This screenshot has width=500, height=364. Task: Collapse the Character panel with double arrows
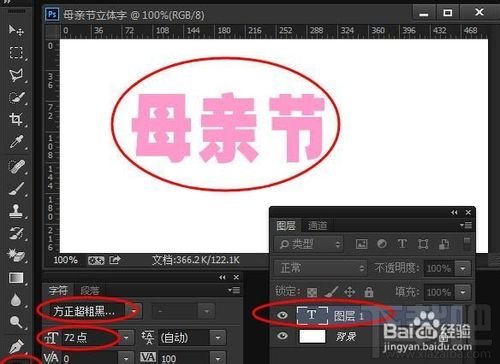pyautogui.click(x=222, y=277)
